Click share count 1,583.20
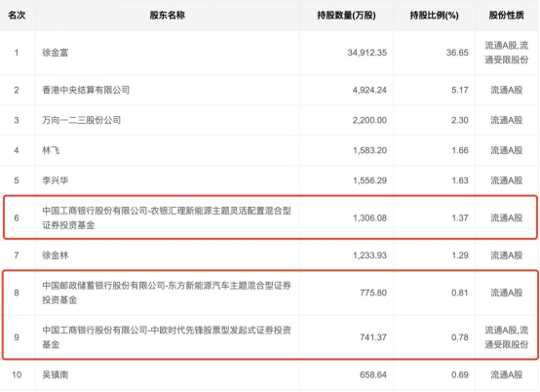This screenshot has height=392, width=540. [369, 150]
